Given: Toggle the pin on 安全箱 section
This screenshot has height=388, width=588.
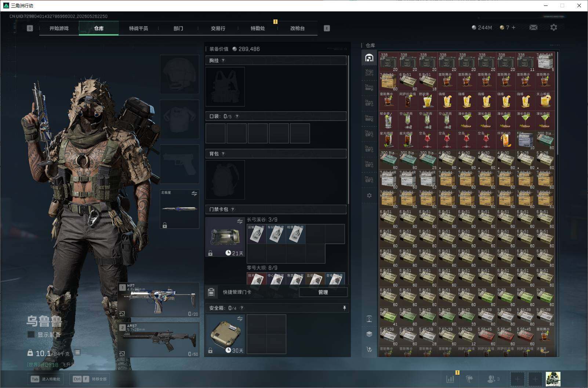Looking at the screenshot, I should pyautogui.click(x=344, y=308).
